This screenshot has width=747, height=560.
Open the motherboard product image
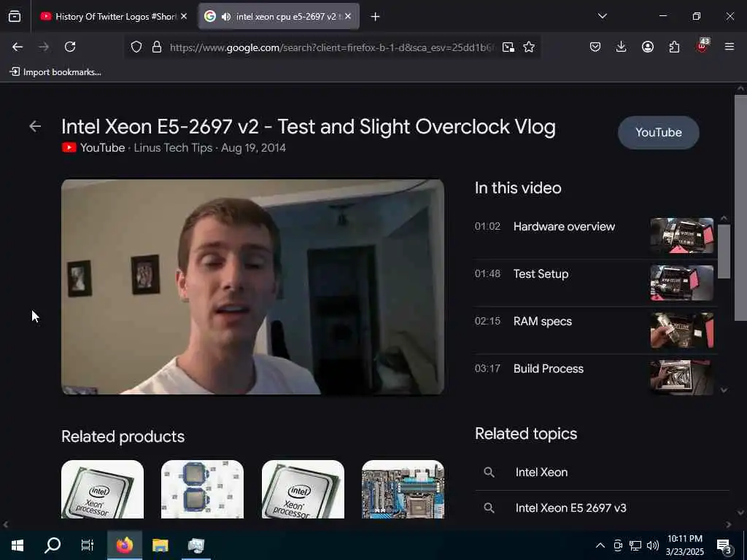(403, 489)
